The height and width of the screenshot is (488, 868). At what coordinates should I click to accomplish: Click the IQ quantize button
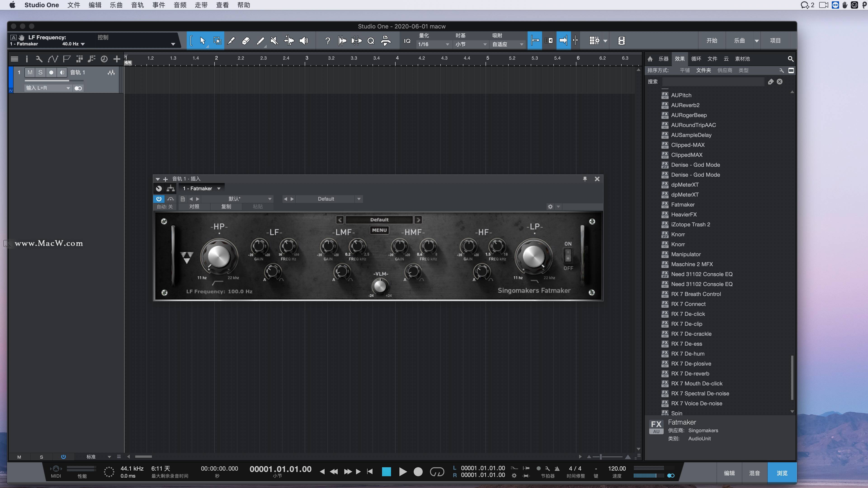coord(407,41)
